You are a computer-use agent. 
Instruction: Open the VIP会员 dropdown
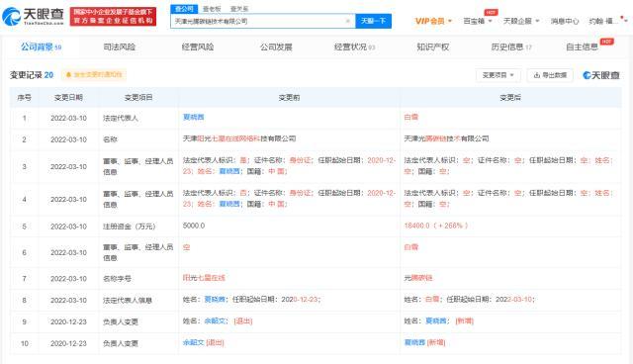433,21
